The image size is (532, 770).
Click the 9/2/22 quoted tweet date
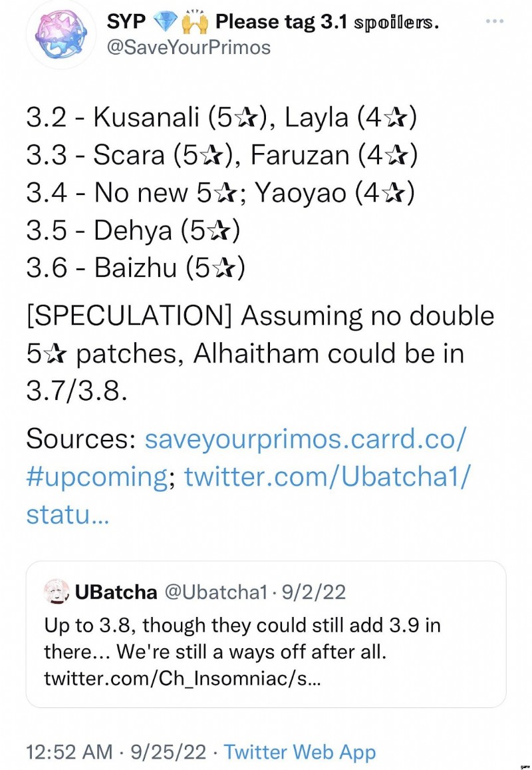tap(314, 592)
